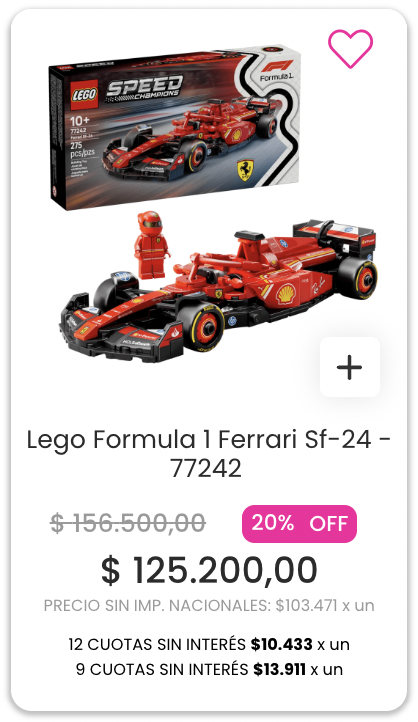Screen dimensions: 418x722
Task: Click the model number 77242 in title
Action: click(206, 469)
